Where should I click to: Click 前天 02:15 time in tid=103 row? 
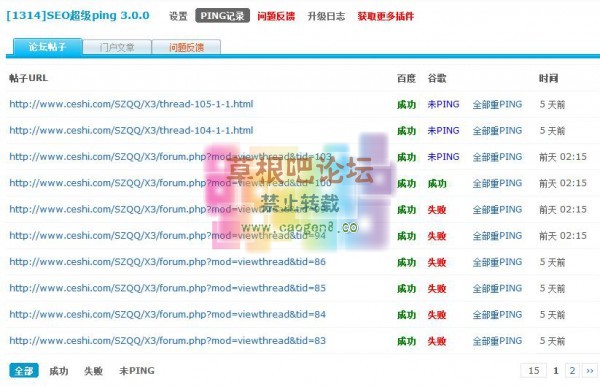[563, 157]
